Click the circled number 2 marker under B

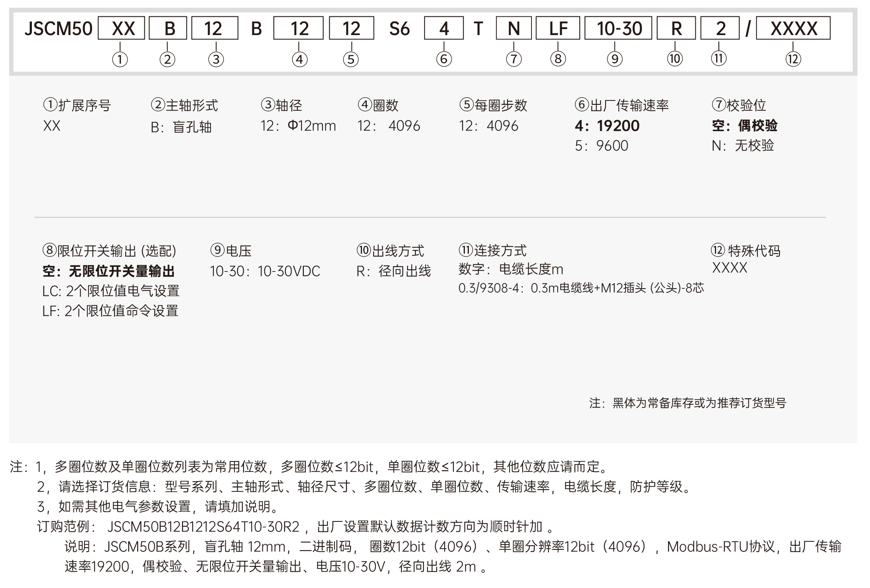pos(167,59)
